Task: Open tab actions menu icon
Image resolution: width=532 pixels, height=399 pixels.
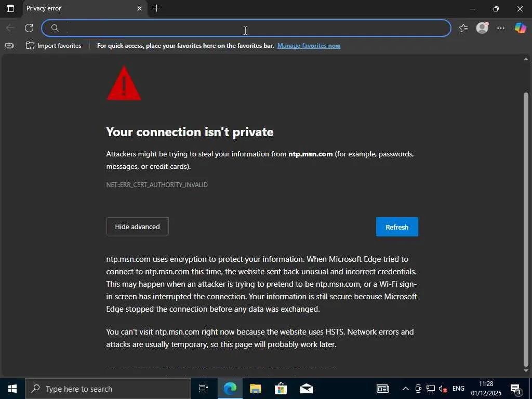Action: tap(10, 8)
